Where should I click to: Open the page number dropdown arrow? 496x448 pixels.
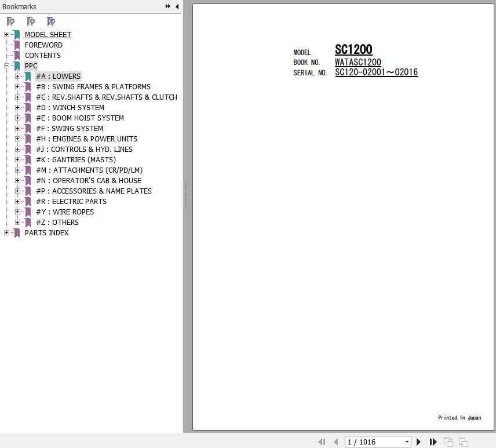point(407,442)
